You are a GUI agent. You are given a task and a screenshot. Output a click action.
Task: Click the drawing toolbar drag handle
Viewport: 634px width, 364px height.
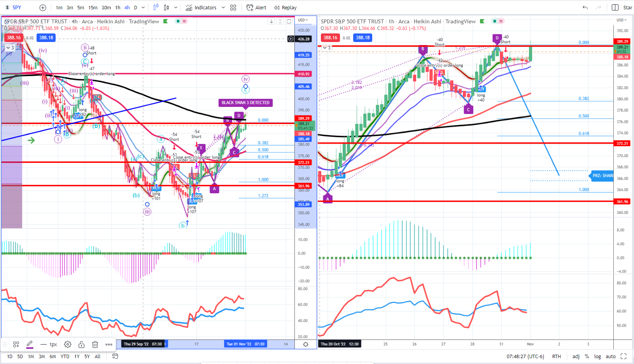(x=5, y=345)
